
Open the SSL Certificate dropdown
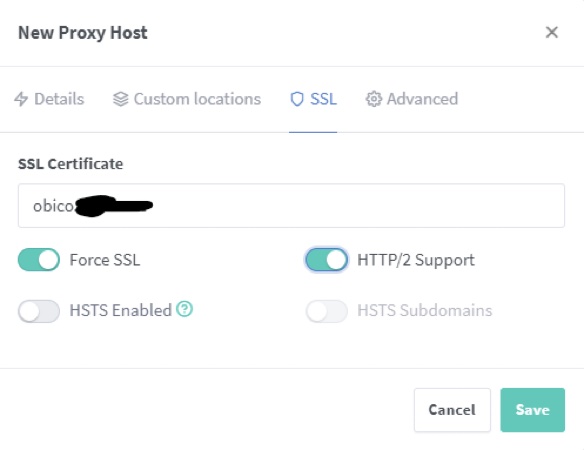[291, 206]
